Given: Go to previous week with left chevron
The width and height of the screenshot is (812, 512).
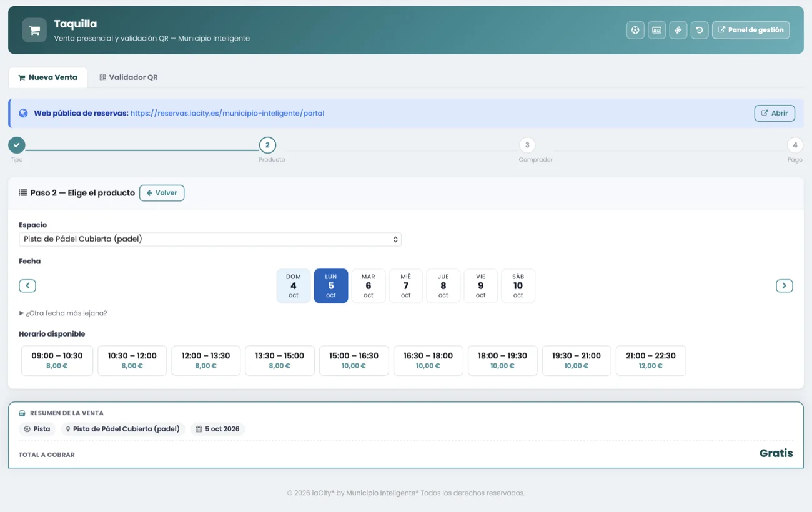Looking at the screenshot, I should (x=27, y=286).
